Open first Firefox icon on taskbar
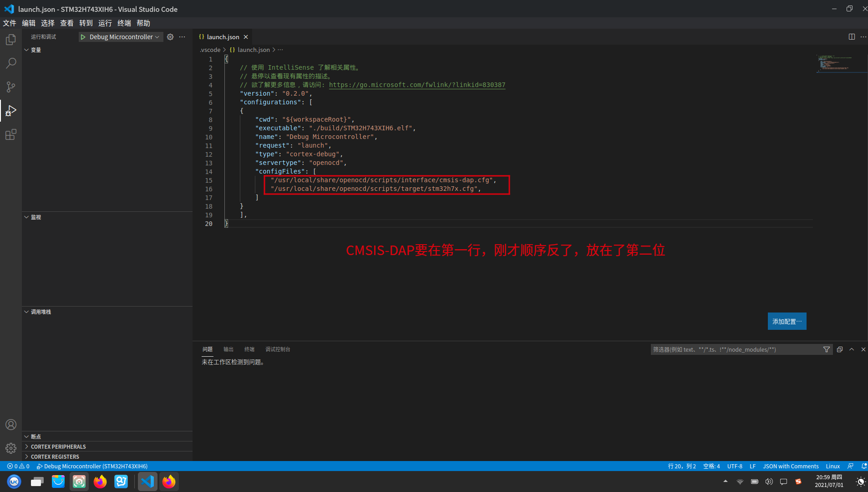The width and height of the screenshot is (868, 492). pyautogui.click(x=100, y=482)
